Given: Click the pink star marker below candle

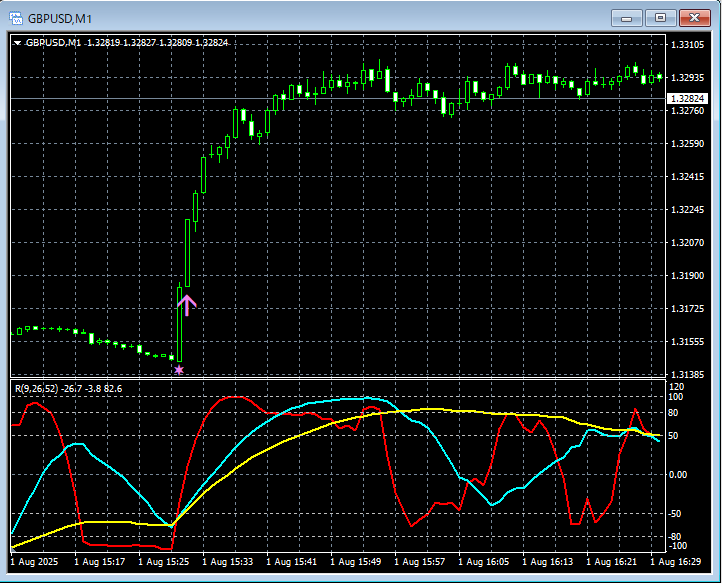Looking at the screenshot, I should tap(179, 370).
